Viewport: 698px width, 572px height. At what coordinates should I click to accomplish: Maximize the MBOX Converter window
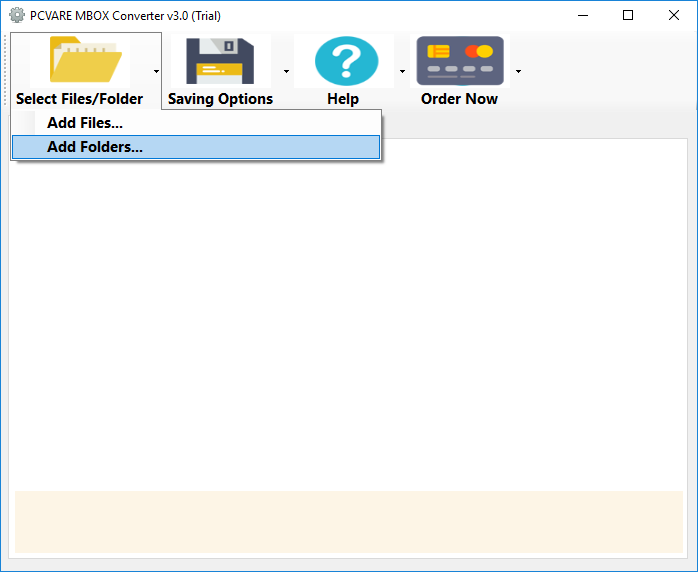click(x=628, y=16)
